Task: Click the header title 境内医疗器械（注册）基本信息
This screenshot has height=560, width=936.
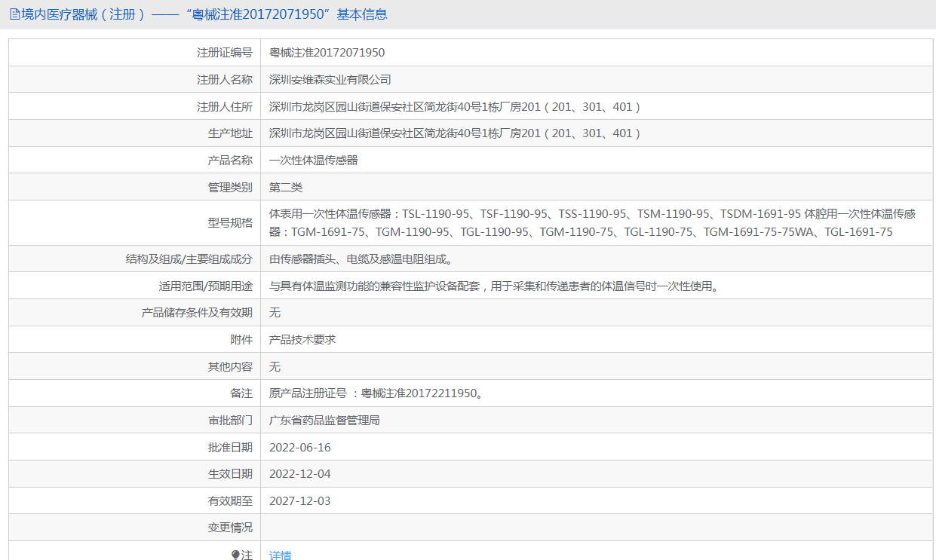Action: [x=204, y=14]
